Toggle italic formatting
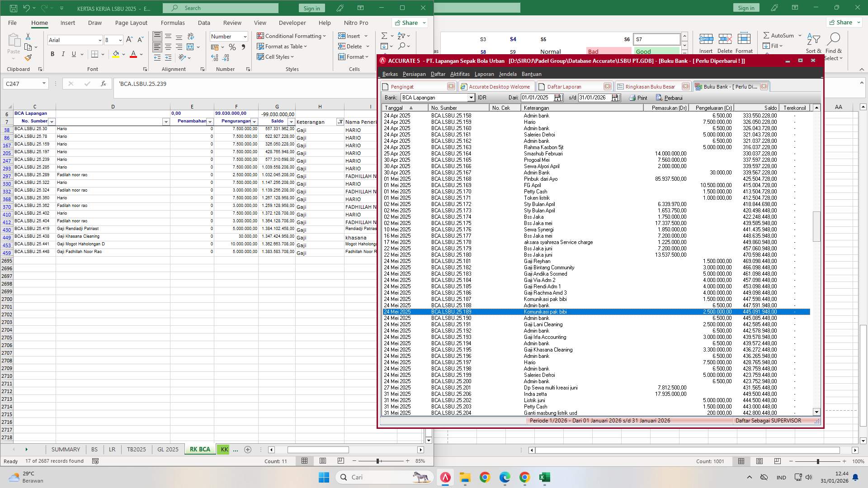The image size is (868, 488). point(63,54)
